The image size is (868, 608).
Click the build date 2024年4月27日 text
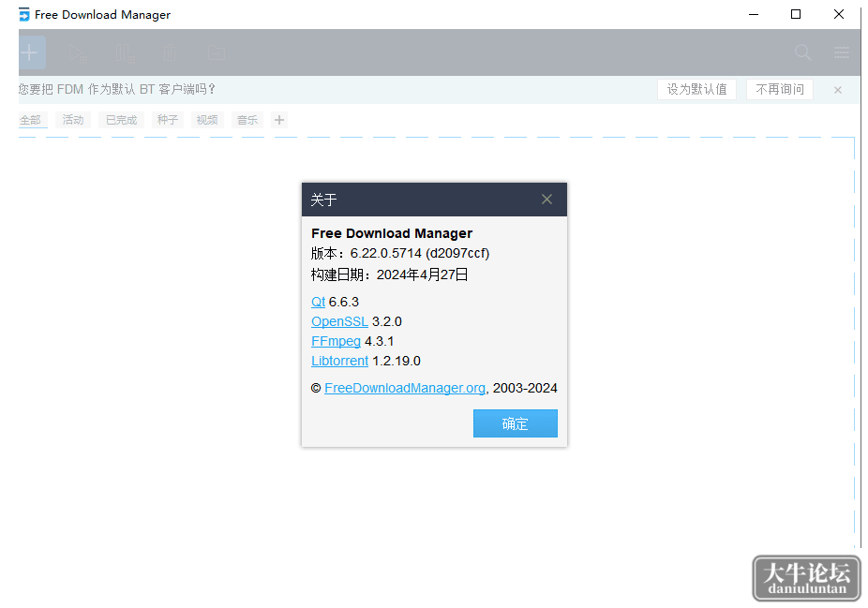tap(423, 274)
